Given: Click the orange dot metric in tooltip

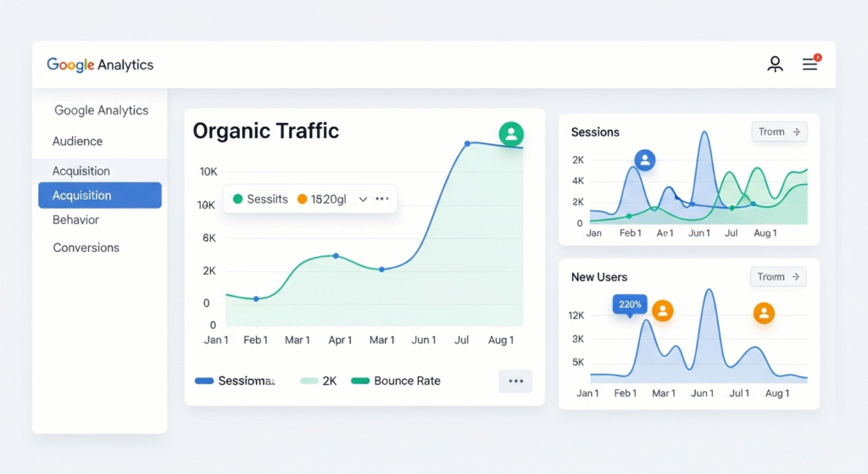Looking at the screenshot, I should [322, 199].
